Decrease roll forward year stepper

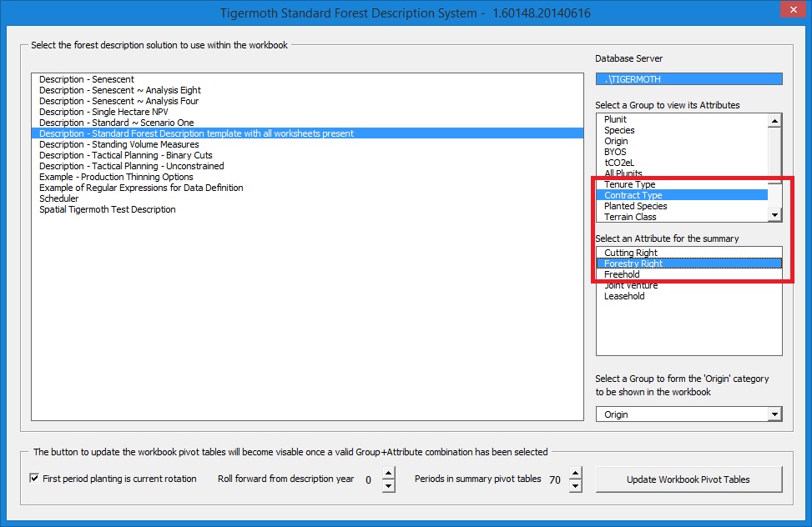[x=388, y=485]
